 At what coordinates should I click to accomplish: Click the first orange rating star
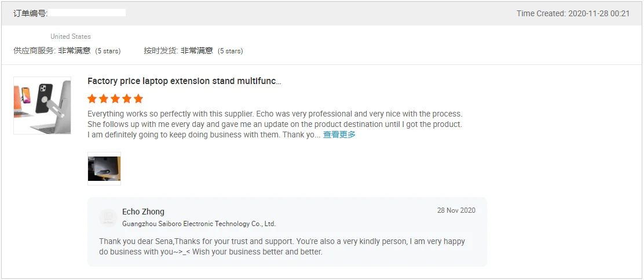pos(92,99)
